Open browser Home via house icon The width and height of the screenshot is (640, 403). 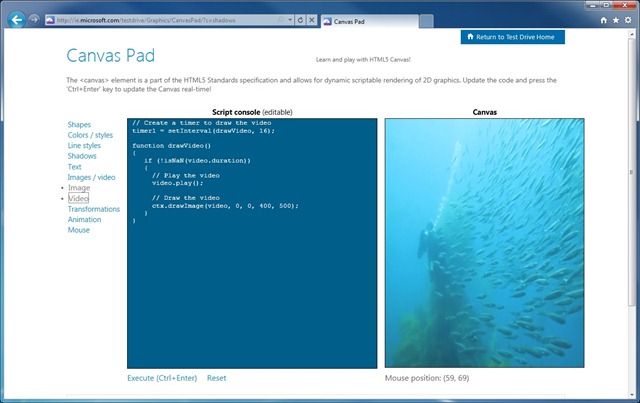point(604,20)
